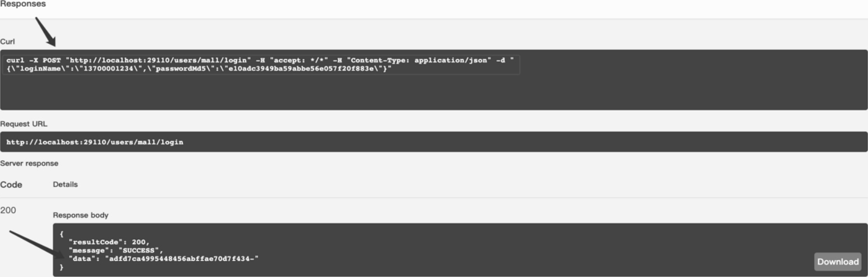
Task: Click the Request URL value http://localhost:29110/users/mall/login
Action: [95, 142]
